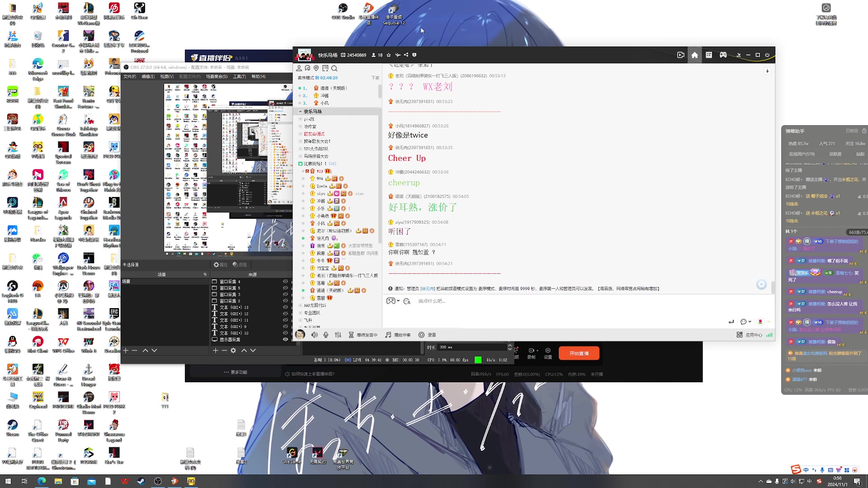Viewport: 868px width, 488px height.
Task: Open 应用中心 in YY bottom bar
Action: [x=749, y=335]
